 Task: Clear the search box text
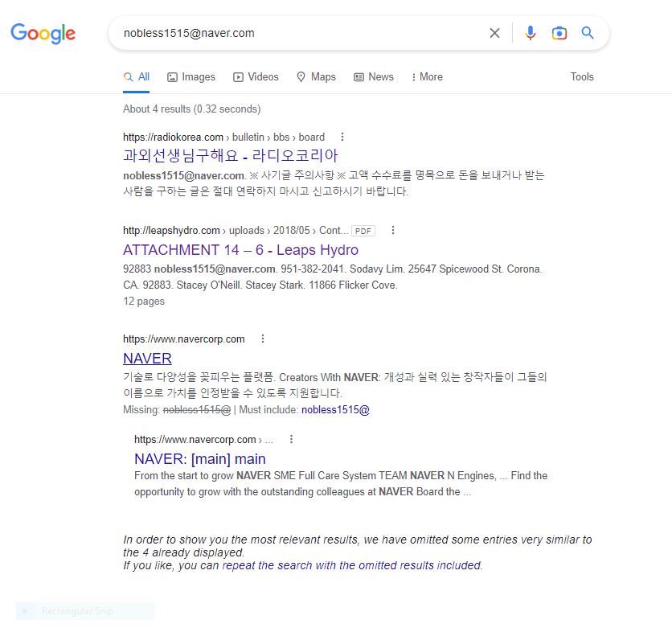tap(494, 33)
